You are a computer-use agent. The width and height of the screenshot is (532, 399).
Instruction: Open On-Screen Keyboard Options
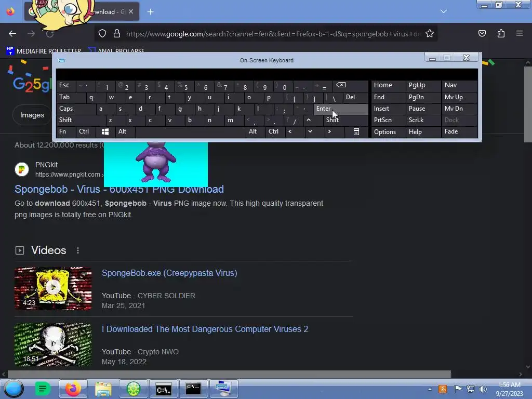[389, 132]
